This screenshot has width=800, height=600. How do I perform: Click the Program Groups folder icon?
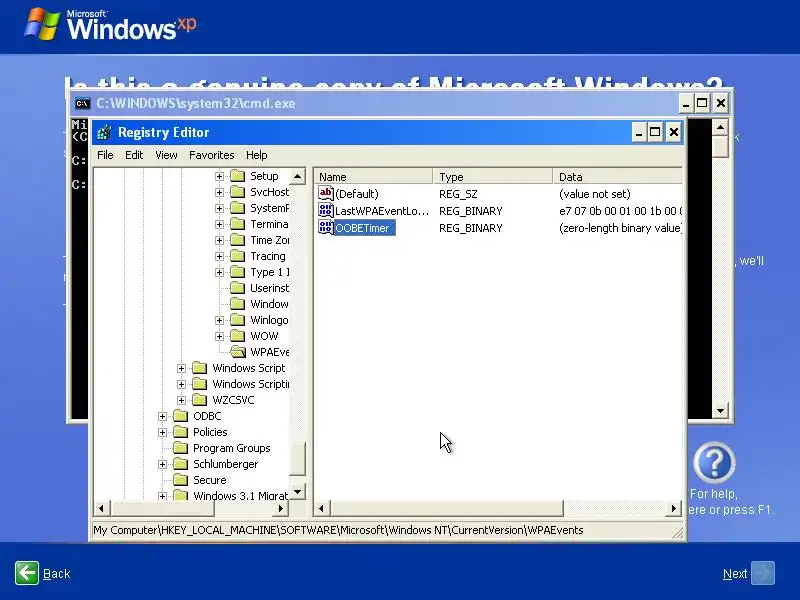pyautogui.click(x=181, y=448)
